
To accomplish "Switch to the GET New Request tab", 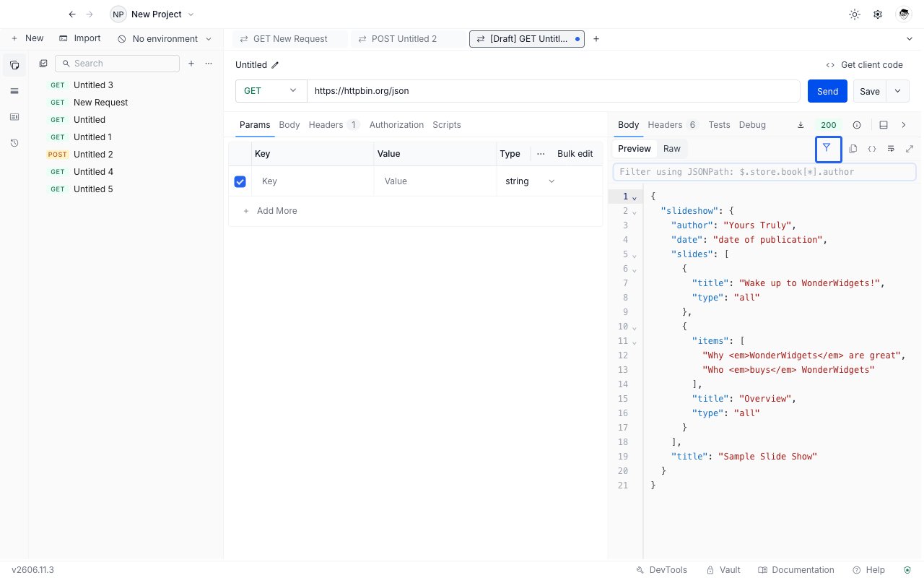I will [289, 39].
